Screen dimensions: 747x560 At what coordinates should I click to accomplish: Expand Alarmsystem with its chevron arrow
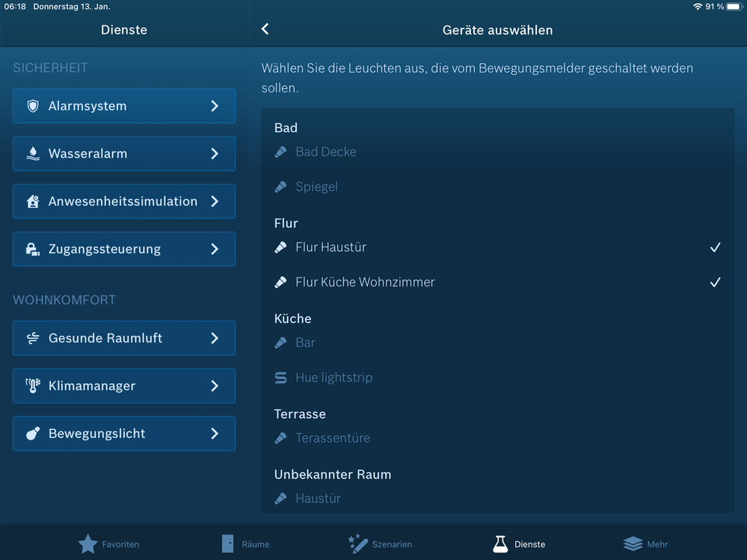coord(215,106)
